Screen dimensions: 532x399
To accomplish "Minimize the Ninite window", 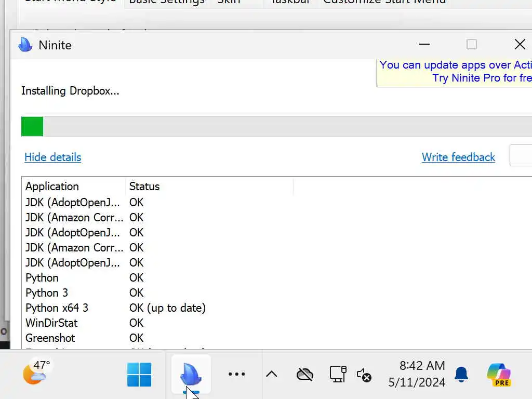I will pos(424,44).
